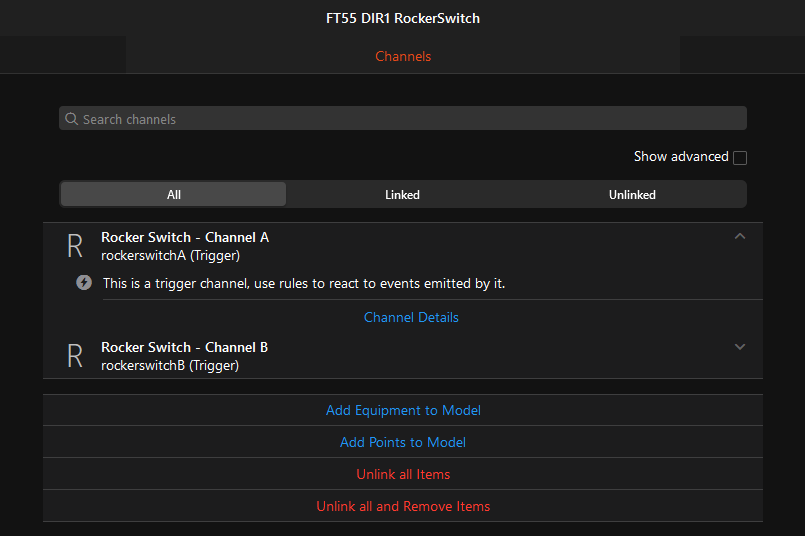Click the search magnifier icon
The image size is (805, 536).
(71, 119)
